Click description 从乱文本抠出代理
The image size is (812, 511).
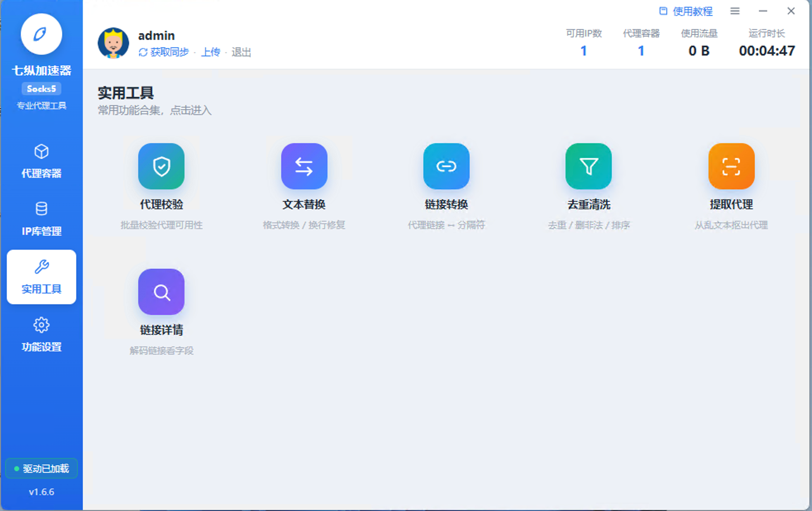click(731, 225)
